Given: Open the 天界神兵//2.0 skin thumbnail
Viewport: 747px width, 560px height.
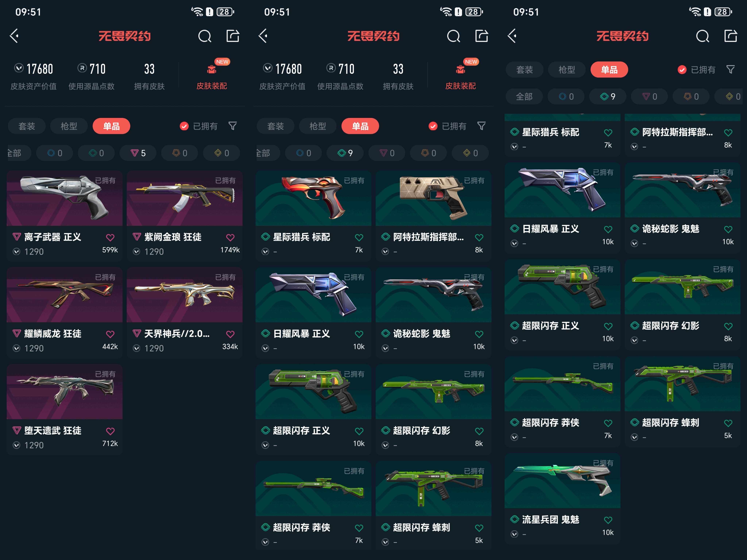Looking at the screenshot, I should pyautogui.click(x=185, y=295).
